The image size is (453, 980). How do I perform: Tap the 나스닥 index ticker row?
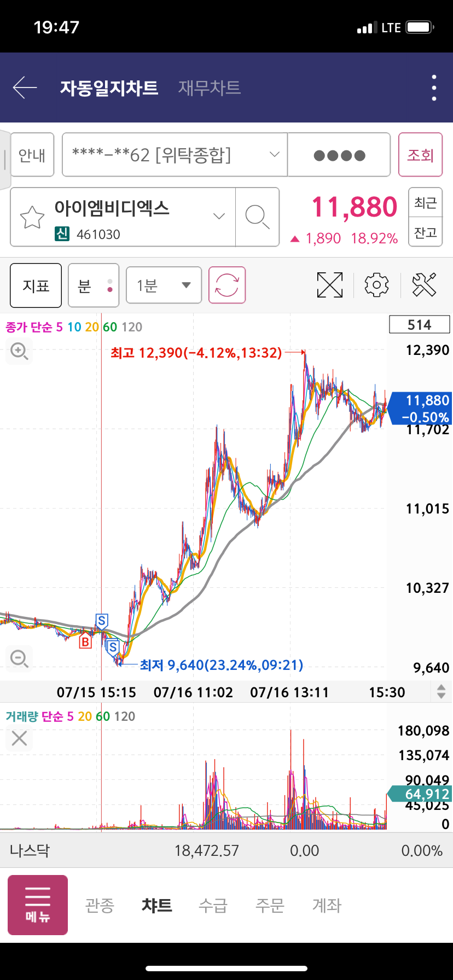coord(226,850)
